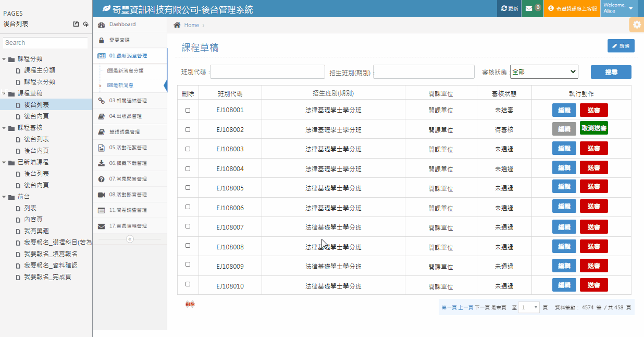The height and width of the screenshot is (337, 644).
Task: Click the 取消送審 button for EJ108002
Action: point(594,128)
